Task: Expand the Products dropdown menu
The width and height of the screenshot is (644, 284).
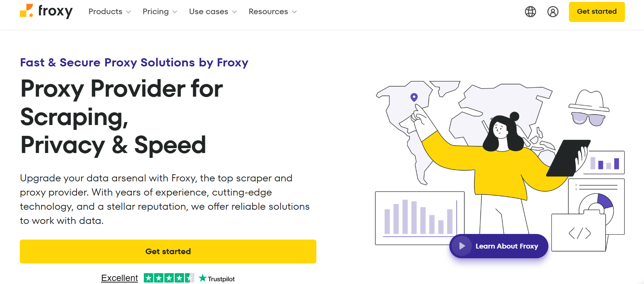Action: (109, 12)
